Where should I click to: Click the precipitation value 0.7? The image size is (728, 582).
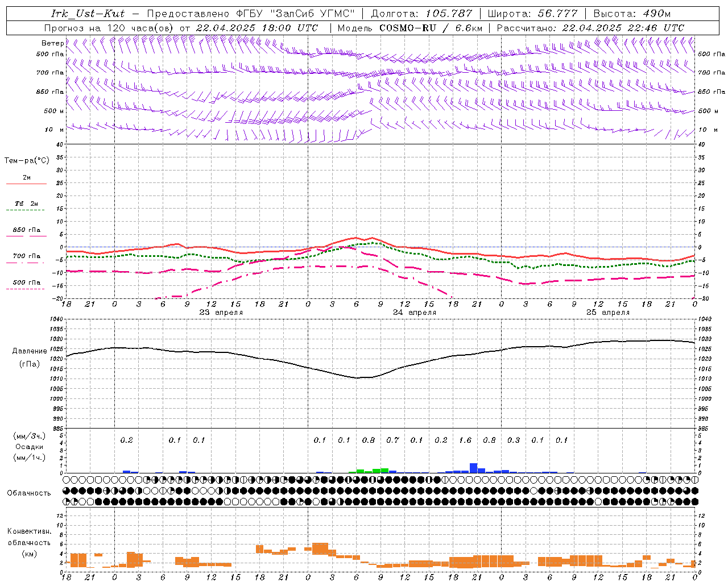(x=392, y=440)
